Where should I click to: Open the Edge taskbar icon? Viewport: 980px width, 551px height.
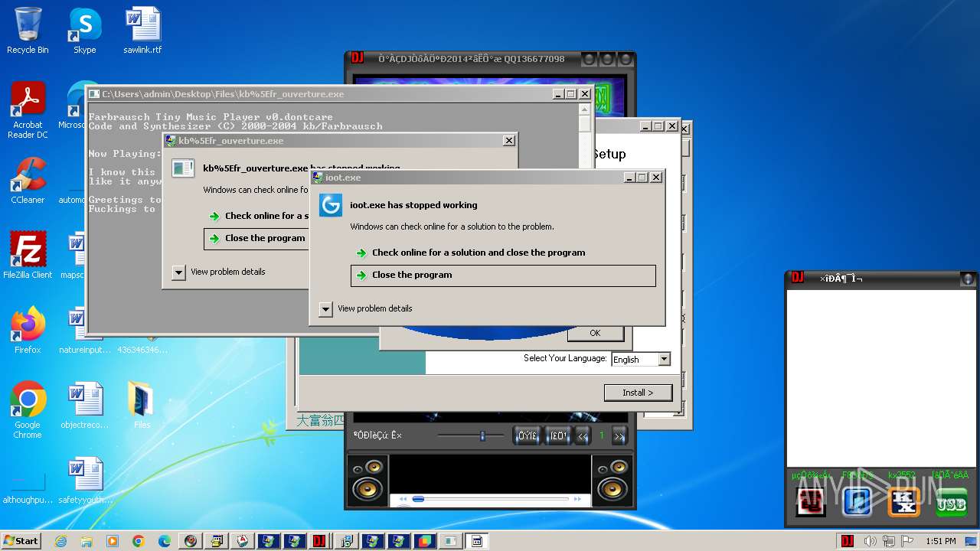pos(165,541)
